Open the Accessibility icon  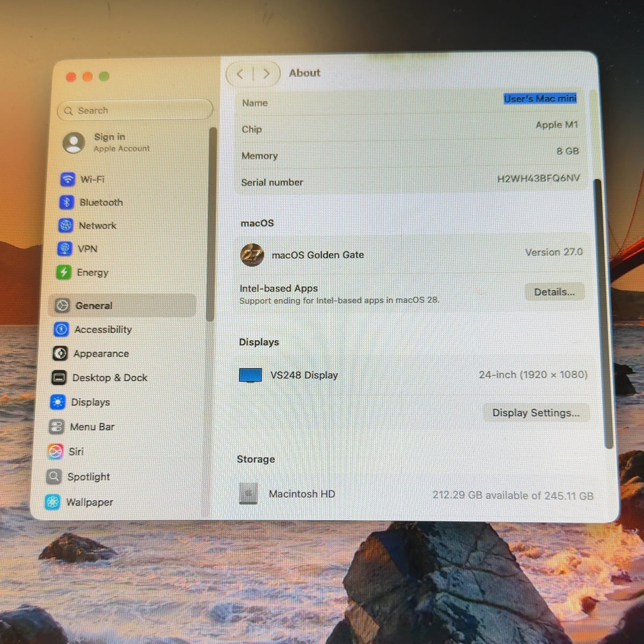point(61,330)
